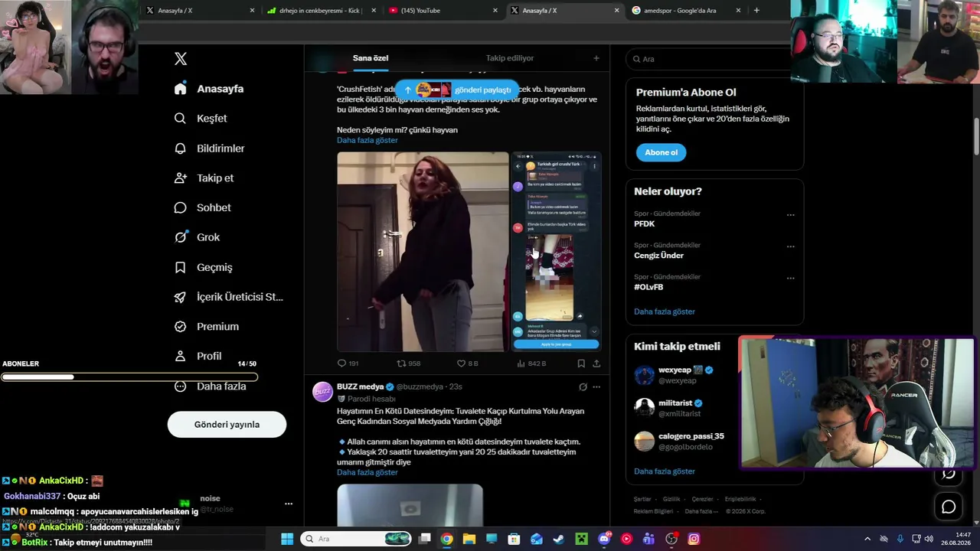Switch to the drhejo Kick browser tab
The height and width of the screenshot is (551, 980).
click(x=320, y=11)
